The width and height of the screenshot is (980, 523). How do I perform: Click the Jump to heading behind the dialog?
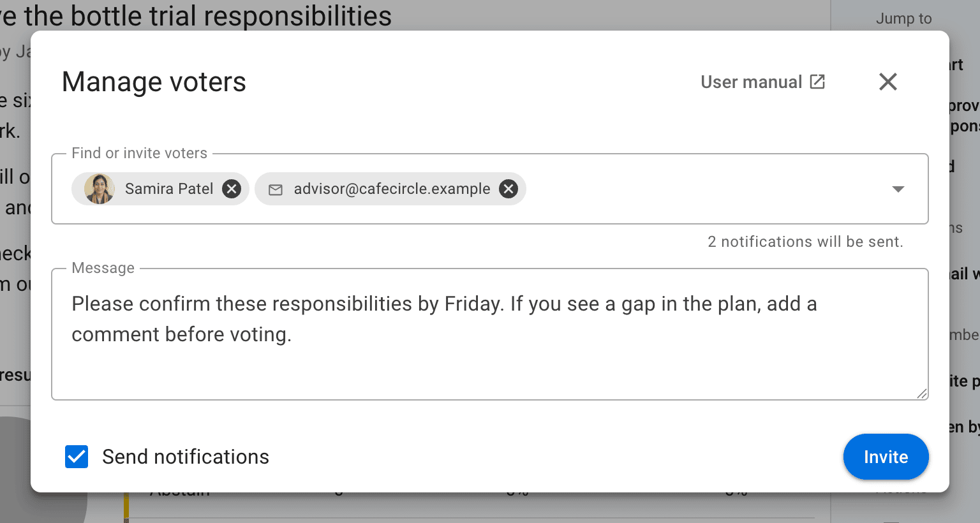point(903,18)
